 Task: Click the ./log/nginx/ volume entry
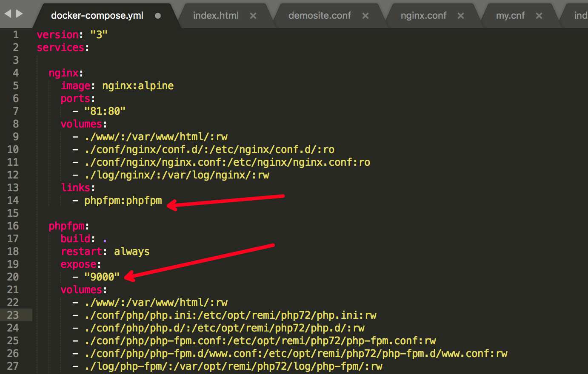pos(177,175)
